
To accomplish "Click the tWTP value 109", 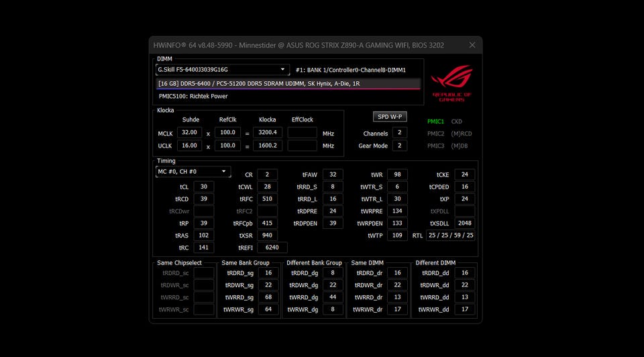I will 397,236.
